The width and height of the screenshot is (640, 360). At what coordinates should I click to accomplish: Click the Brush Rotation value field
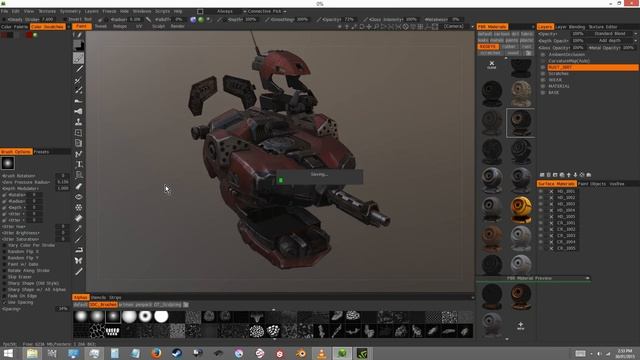tap(62, 176)
